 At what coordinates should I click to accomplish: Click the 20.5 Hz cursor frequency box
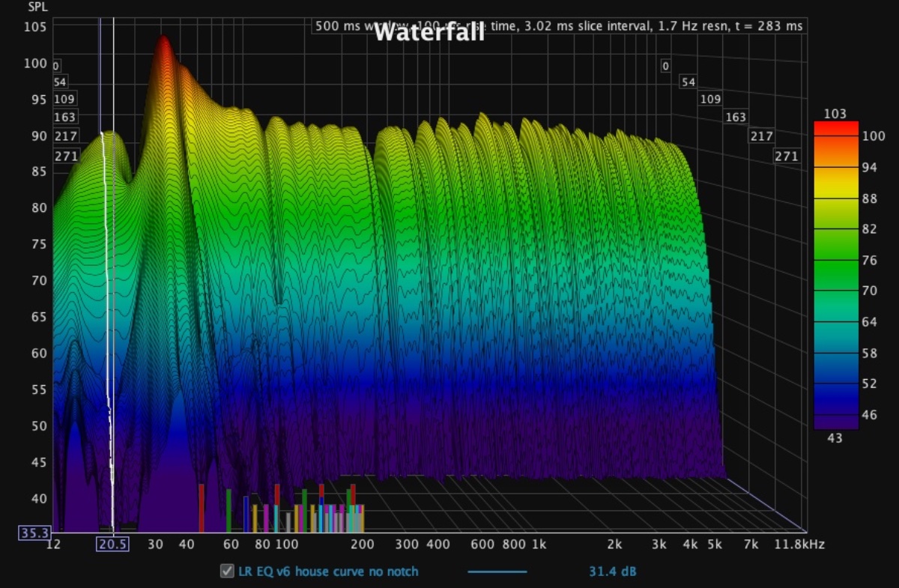coord(112,545)
